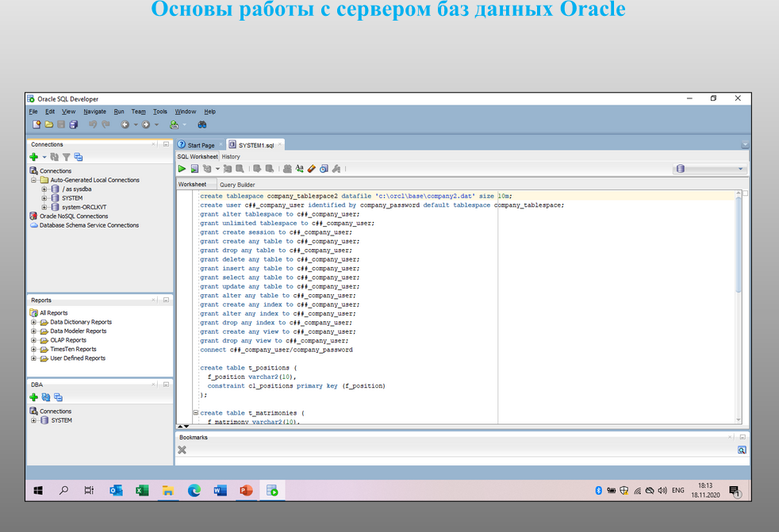
Task: Click green plus icon in DBA panel
Action: click(34, 397)
